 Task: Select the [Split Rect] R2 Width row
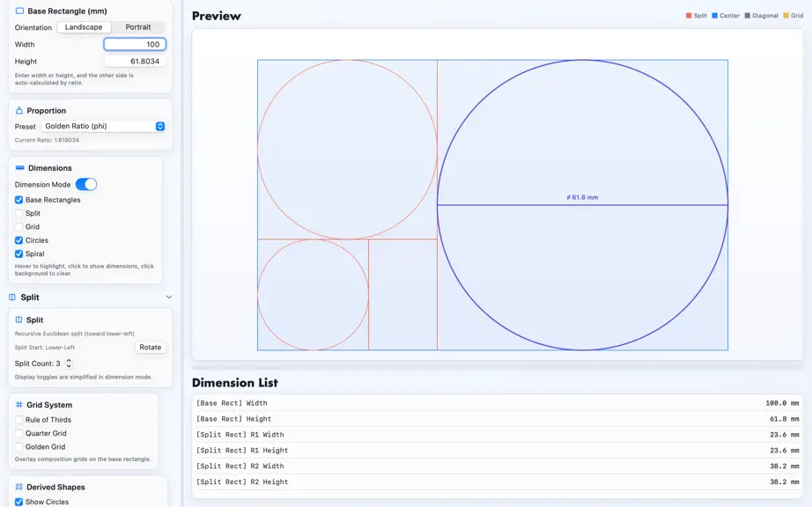click(x=497, y=467)
